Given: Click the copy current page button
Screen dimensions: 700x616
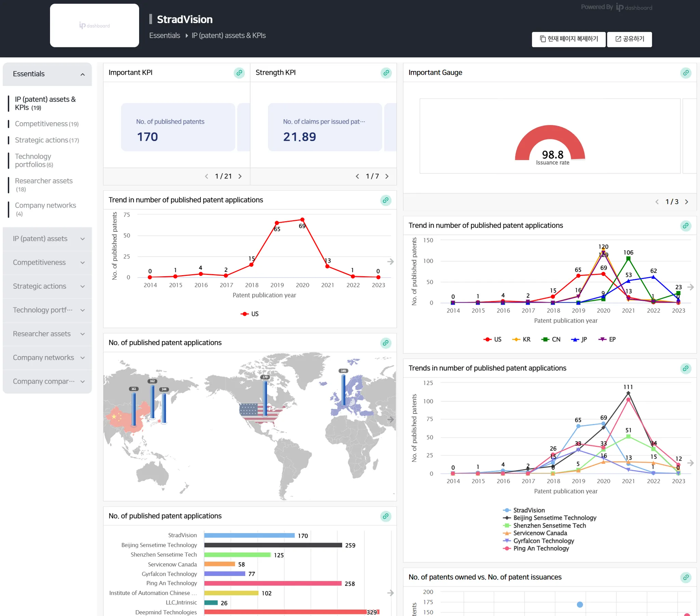Looking at the screenshot, I should 568,39.
